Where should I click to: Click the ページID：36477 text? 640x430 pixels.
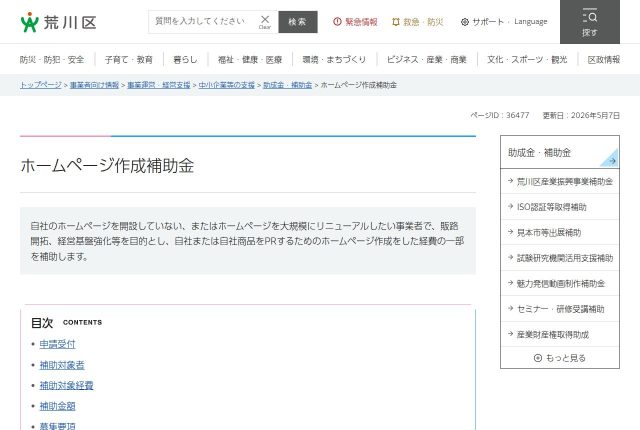click(x=500, y=115)
